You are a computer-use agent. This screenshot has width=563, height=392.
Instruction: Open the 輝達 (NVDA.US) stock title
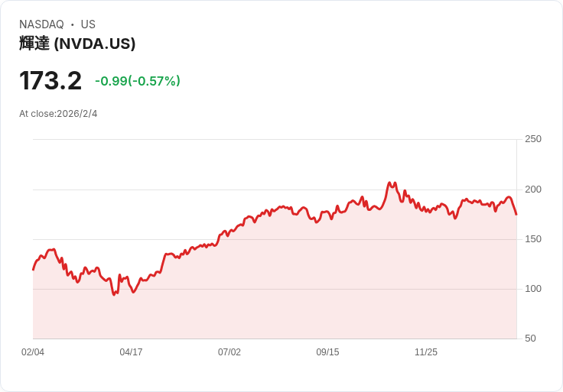(77, 44)
